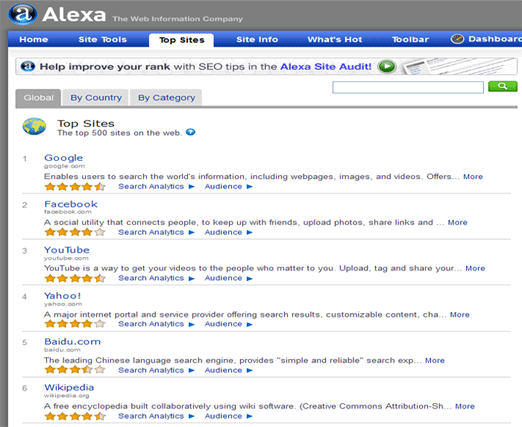Screen dimensions: 522x427
Task: Click Yahoo!'s star rating
Action: pos(75,324)
